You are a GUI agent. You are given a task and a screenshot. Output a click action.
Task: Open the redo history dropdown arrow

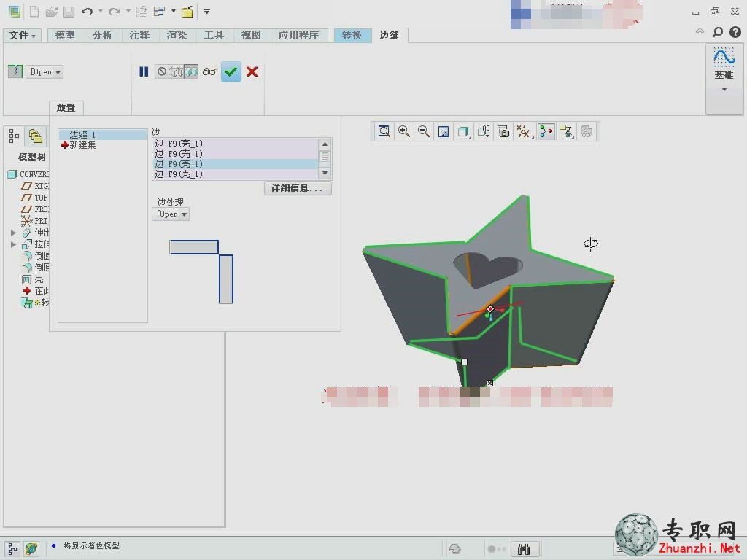[128, 12]
